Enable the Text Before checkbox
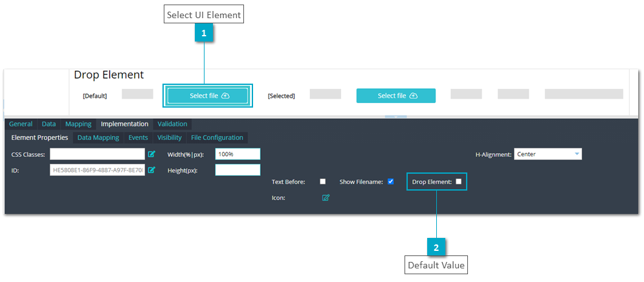This screenshot has width=644, height=282. click(323, 182)
